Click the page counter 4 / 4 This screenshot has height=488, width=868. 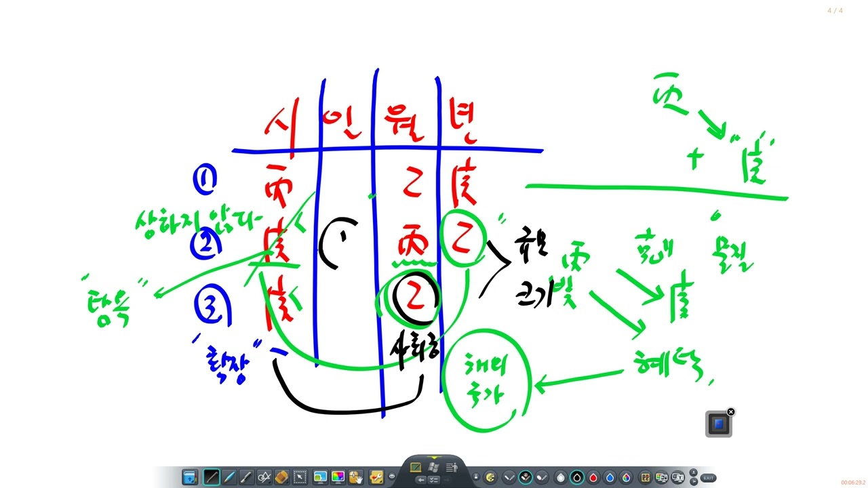pyautogui.click(x=835, y=10)
